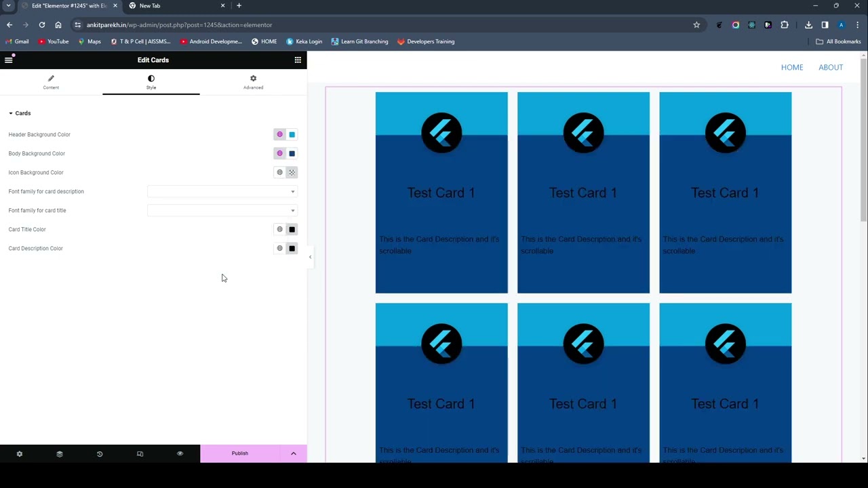Open revision History icon in footer
The image size is (868, 488).
coord(100,453)
